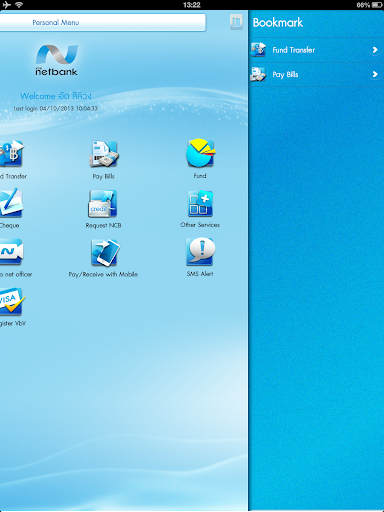Select Pay Bills in Bookmark panel
This screenshot has width=384, height=512.
pos(316,74)
